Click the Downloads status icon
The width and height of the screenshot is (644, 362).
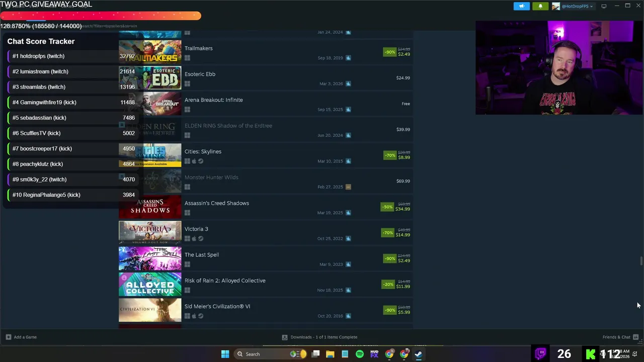coord(285,337)
